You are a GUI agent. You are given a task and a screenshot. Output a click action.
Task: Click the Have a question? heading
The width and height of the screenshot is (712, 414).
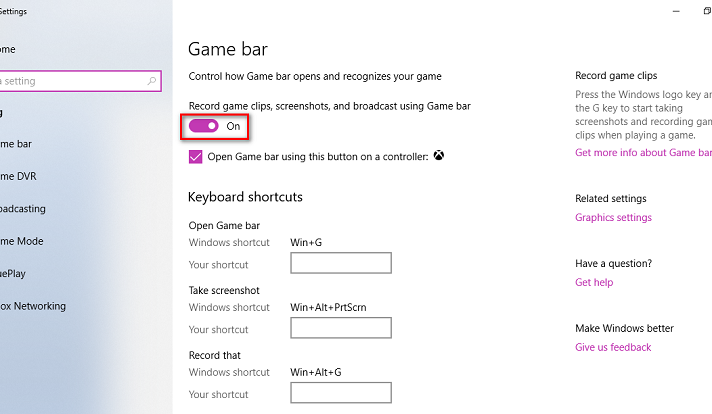[613, 263]
